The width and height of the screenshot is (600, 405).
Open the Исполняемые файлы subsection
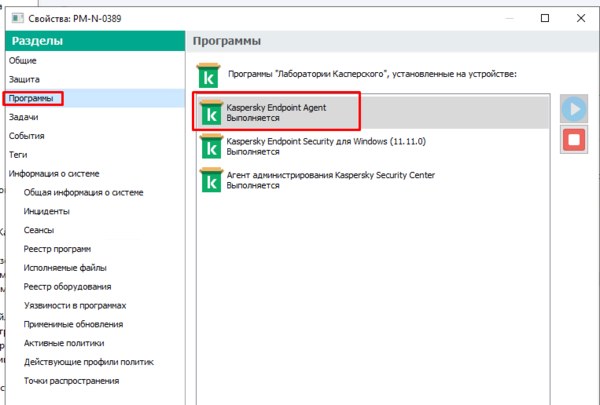point(65,268)
